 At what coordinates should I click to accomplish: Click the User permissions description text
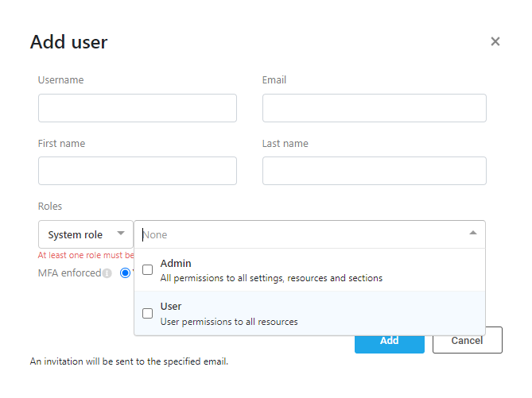coord(229,322)
